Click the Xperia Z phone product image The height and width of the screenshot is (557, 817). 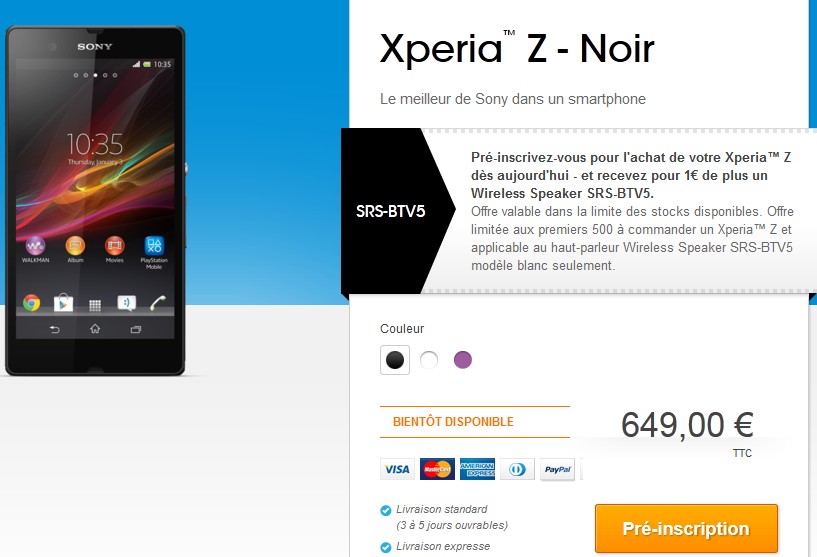(95, 201)
